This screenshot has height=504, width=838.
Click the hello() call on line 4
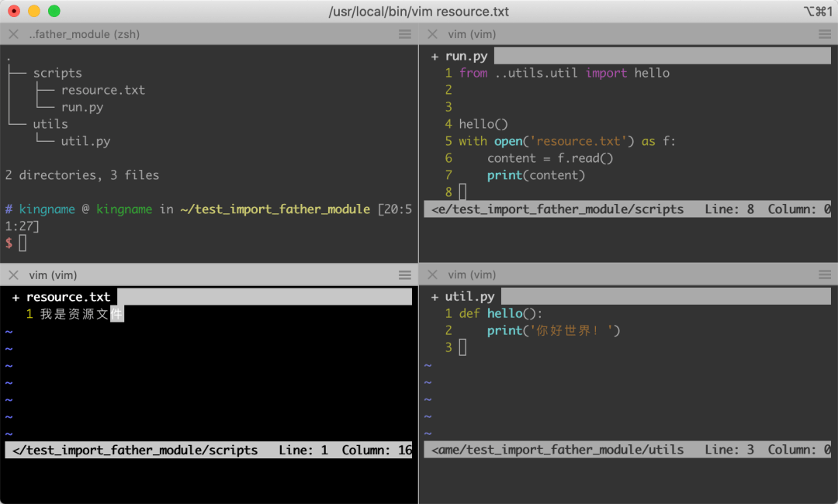coord(483,124)
